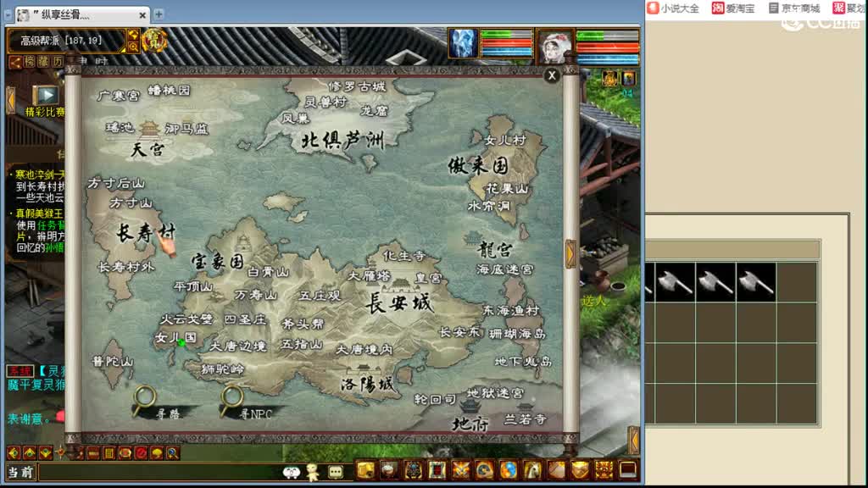Click the armored figure icon in toolbar
Image resolution: width=868 pixels, height=488 pixels.
tap(413, 469)
